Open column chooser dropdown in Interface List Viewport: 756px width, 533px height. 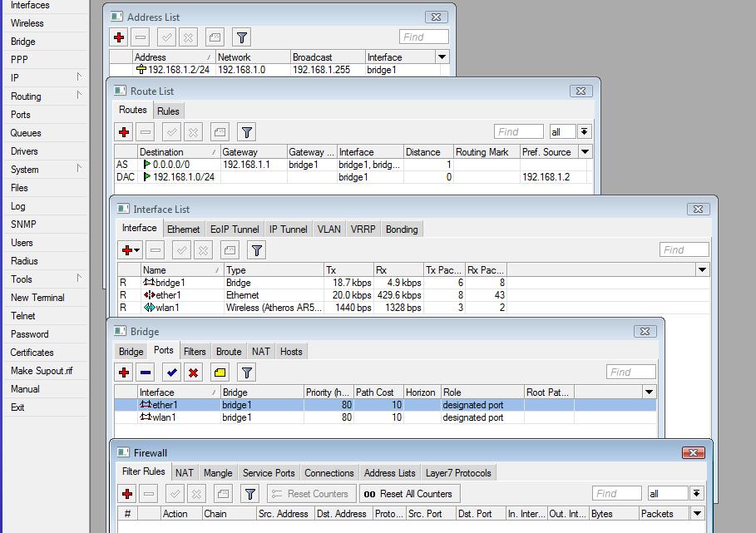pos(702,270)
